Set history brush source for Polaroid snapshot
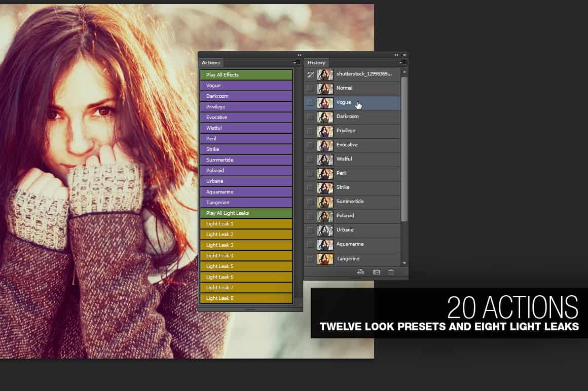 pyautogui.click(x=310, y=216)
